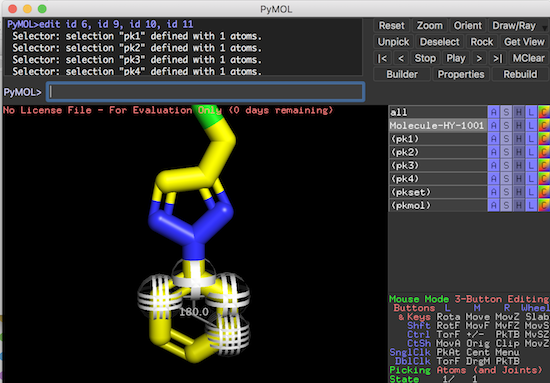Image resolution: width=550 pixels, height=383 pixels.
Task: Open the S show menu for all
Action: pos(506,112)
